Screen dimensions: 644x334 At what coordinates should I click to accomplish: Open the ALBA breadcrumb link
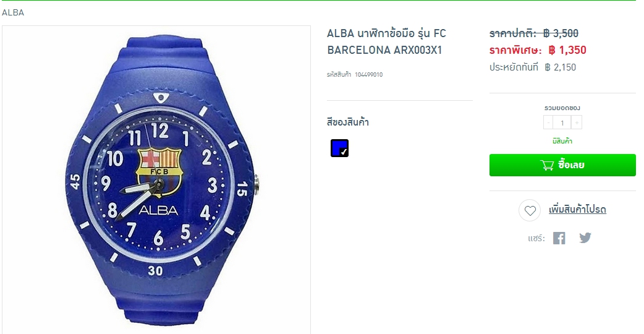tap(13, 13)
